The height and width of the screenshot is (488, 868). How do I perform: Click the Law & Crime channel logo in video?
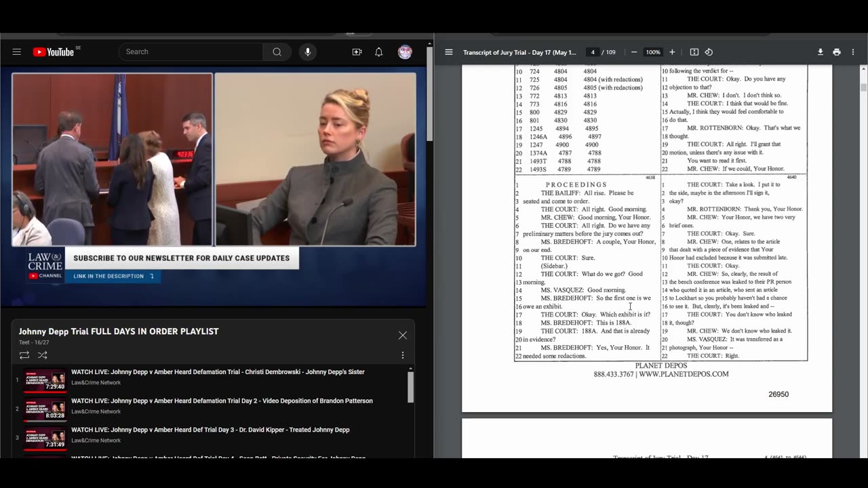[45, 266]
